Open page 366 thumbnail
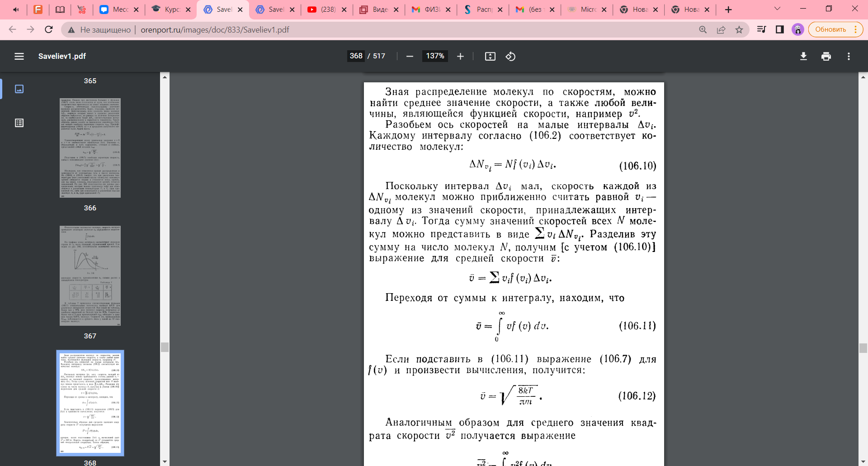868x466 pixels. [90, 148]
